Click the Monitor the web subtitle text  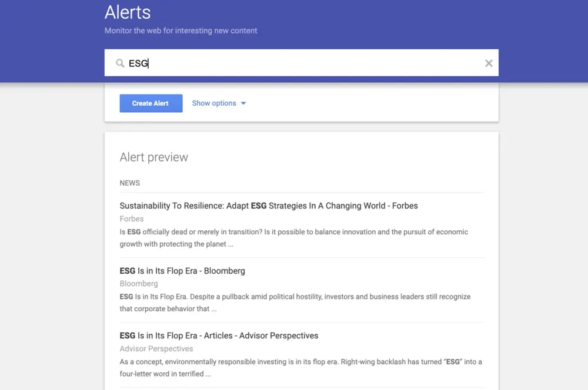coord(181,31)
